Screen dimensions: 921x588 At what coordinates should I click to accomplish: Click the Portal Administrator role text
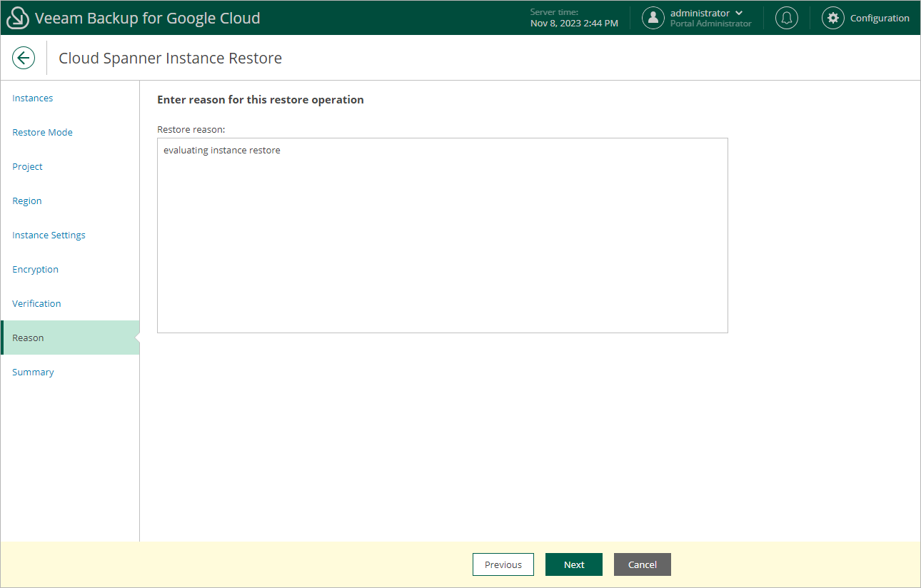(x=711, y=24)
